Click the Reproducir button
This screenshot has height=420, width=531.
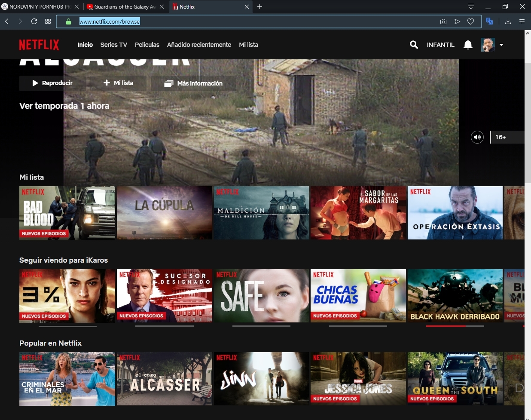[52, 83]
